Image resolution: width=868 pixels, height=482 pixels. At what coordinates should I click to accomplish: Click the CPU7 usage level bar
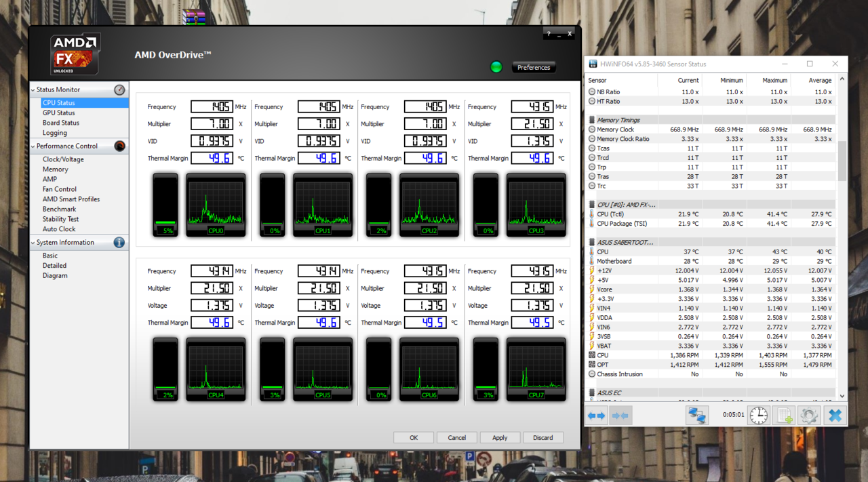point(486,369)
